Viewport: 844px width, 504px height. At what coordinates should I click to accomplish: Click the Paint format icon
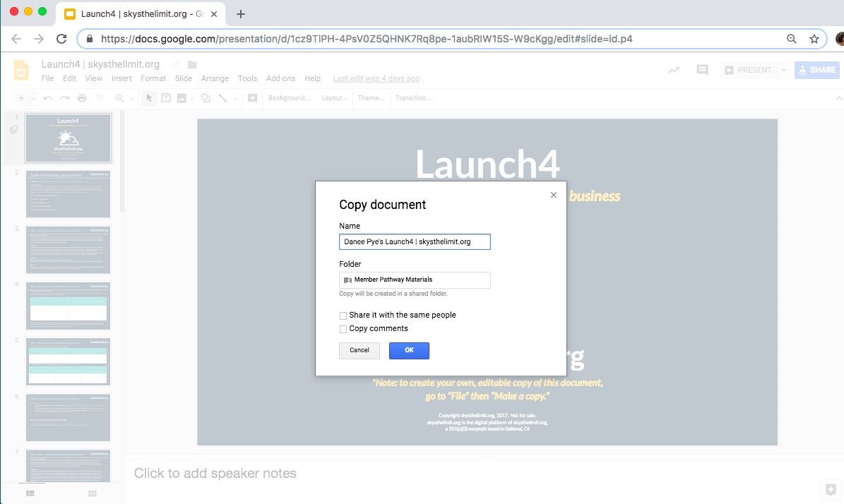click(99, 98)
